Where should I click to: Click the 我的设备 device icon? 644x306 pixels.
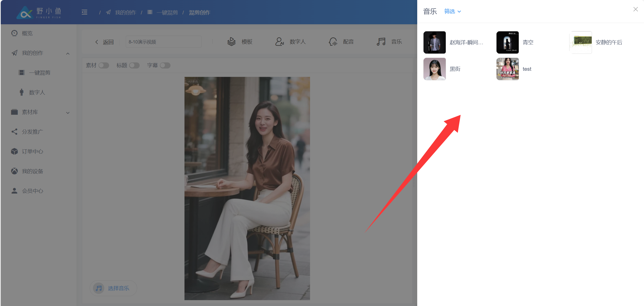(14, 171)
